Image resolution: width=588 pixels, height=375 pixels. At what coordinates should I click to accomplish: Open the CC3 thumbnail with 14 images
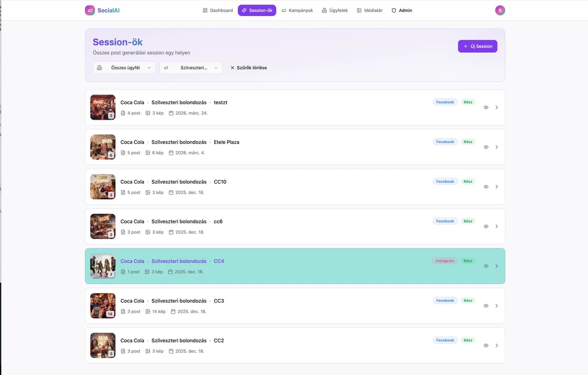tap(103, 306)
